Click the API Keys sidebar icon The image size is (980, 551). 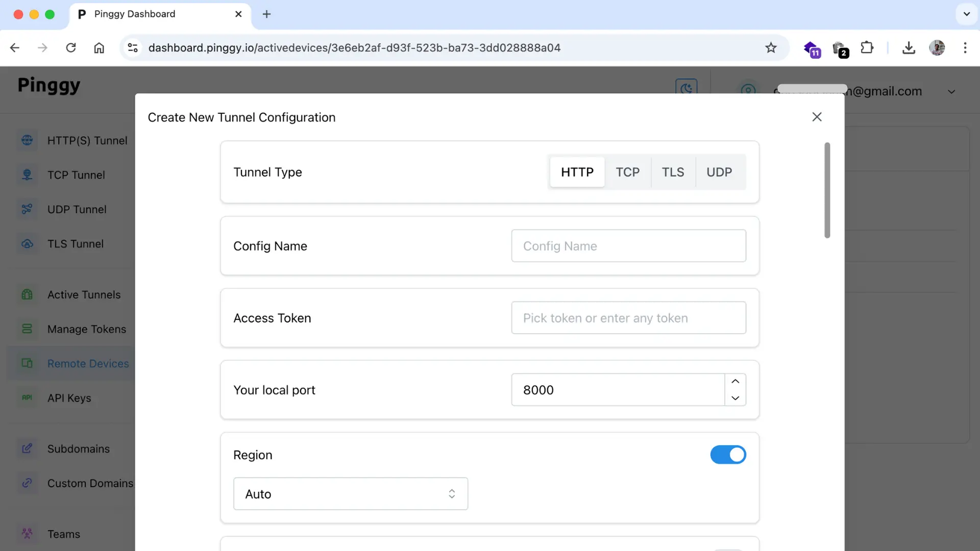(x=27, y=397)
